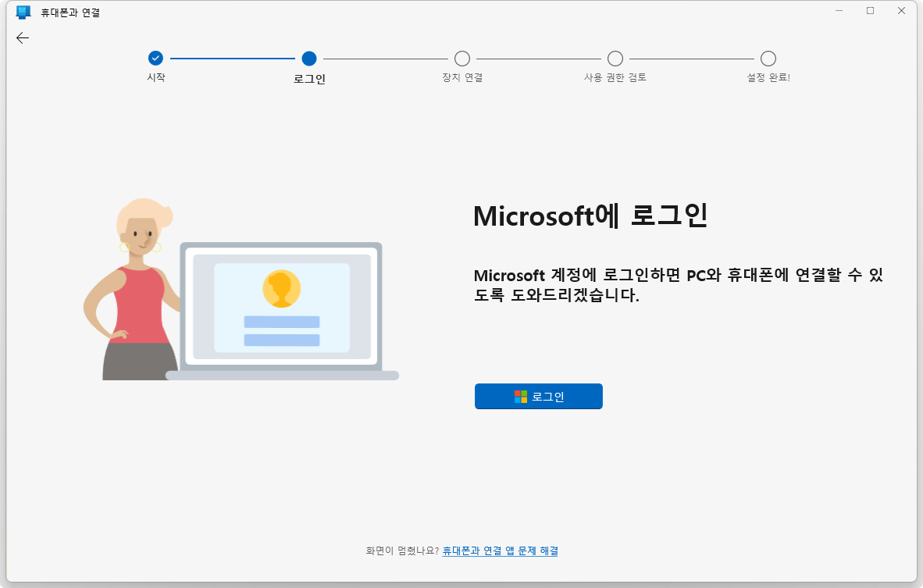Click the 사용 권한 검토 step label
Image resolution: width=923 pixels, height=588 pixels.
(615, 77)
